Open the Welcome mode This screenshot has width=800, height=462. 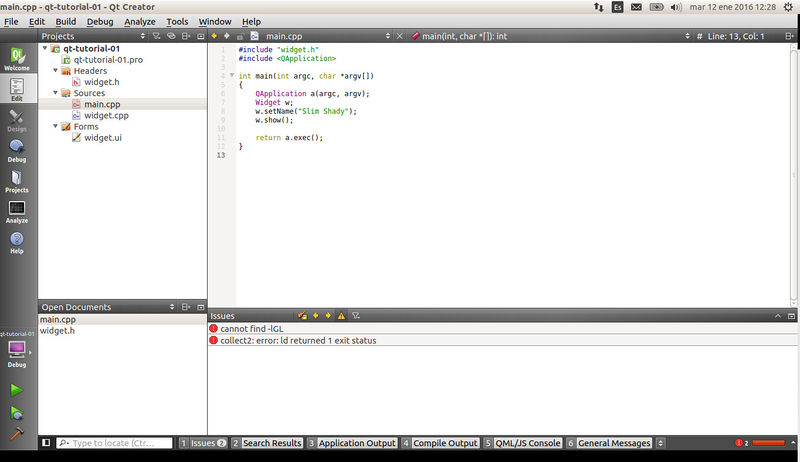pos(16,58)
